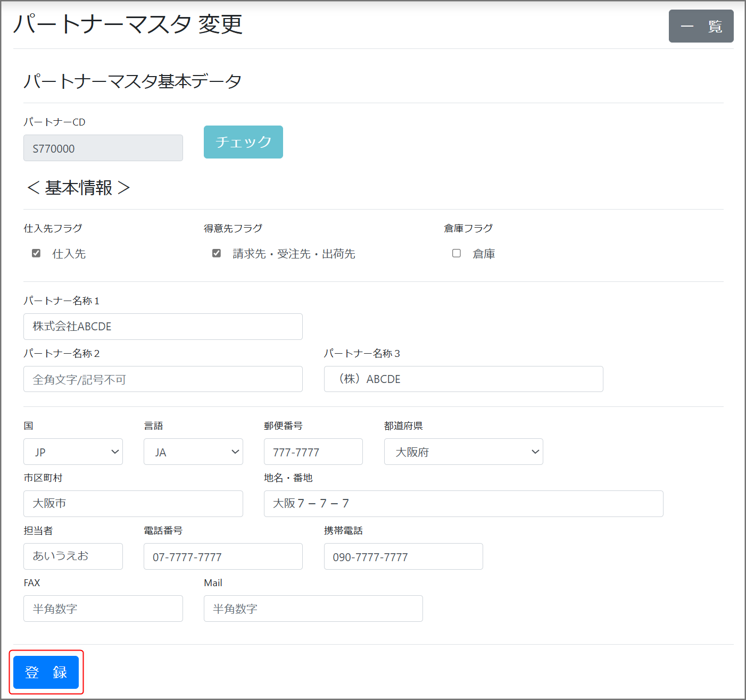Expand the 言語 language dropdown
The height and width of the screenshot is (700, 746).
pyautogui.click(x=193, y=452)
